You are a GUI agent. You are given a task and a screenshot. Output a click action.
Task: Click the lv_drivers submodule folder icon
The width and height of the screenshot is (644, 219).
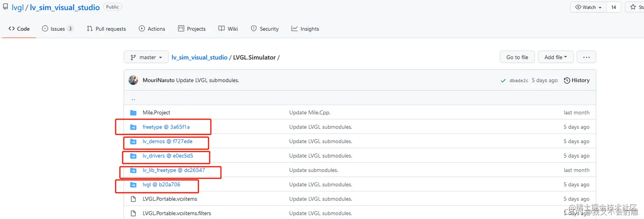coord(133,156)
